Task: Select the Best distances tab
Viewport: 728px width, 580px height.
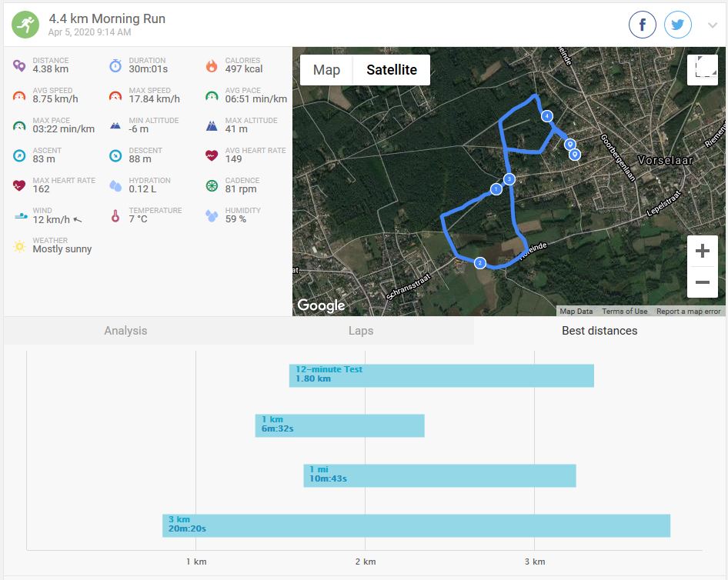Action: point(599,331)
